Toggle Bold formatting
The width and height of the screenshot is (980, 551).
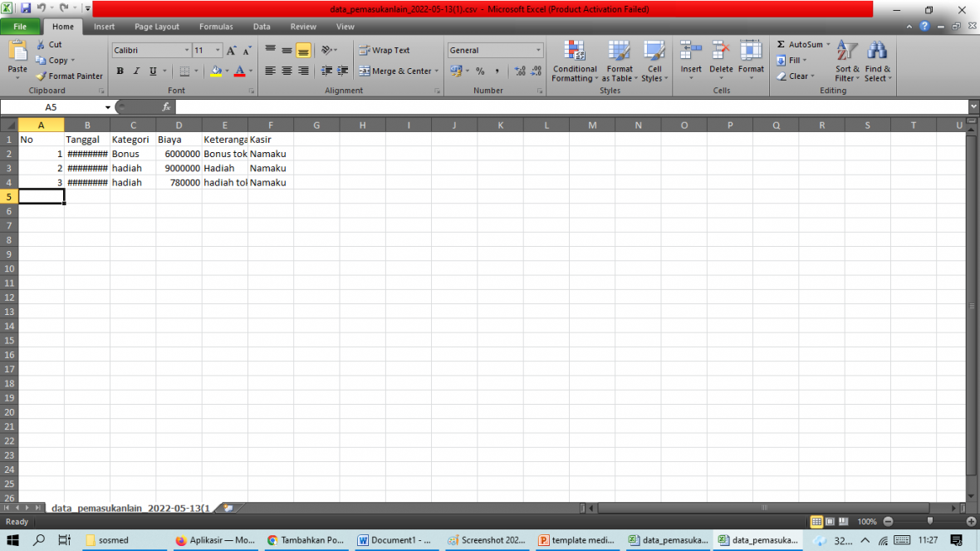120,71
